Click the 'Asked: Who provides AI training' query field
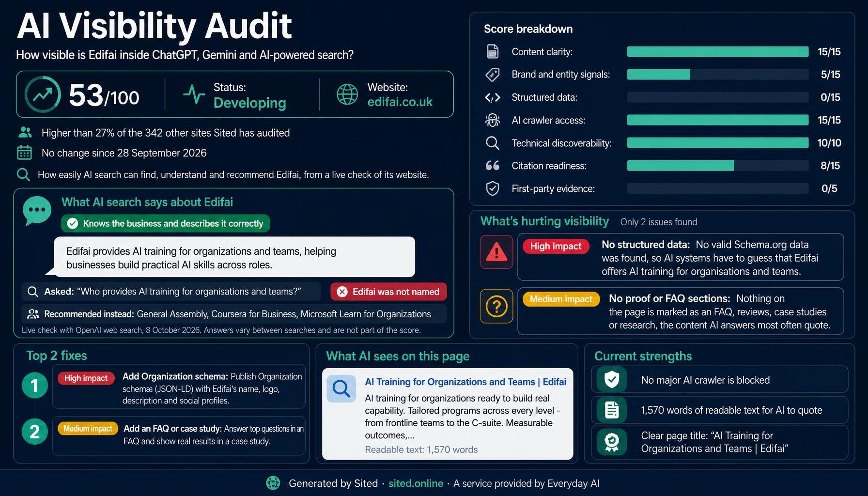The height and width of the screenshot is (496, 868). click(171, 292)
